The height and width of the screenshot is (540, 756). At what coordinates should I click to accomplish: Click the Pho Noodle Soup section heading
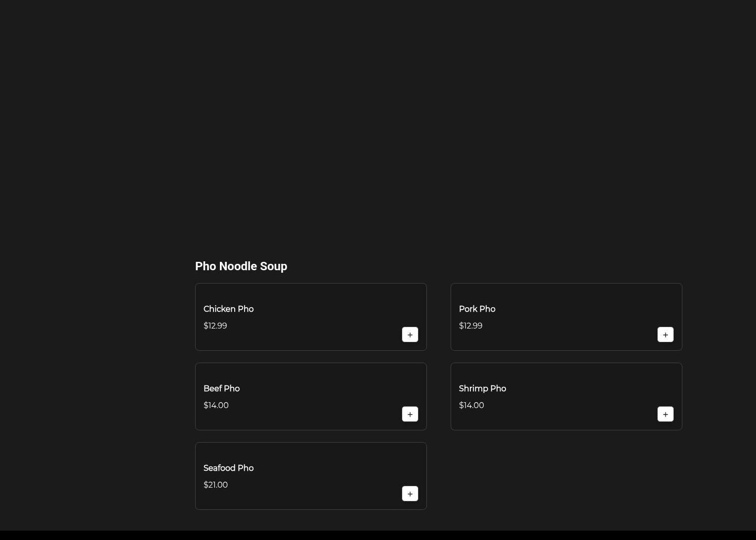pyautogui.click(x=241, y=266)
